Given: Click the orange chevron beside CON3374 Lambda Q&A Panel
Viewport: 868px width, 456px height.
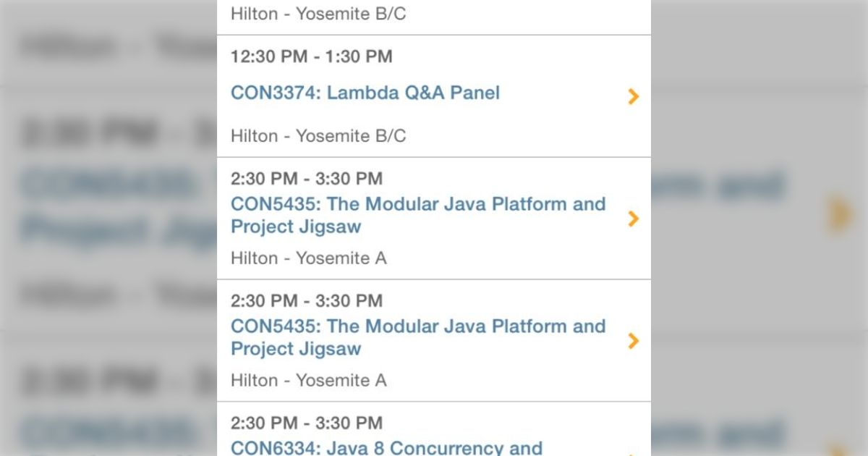Looking at the screenshot, I should pos(633,96).
